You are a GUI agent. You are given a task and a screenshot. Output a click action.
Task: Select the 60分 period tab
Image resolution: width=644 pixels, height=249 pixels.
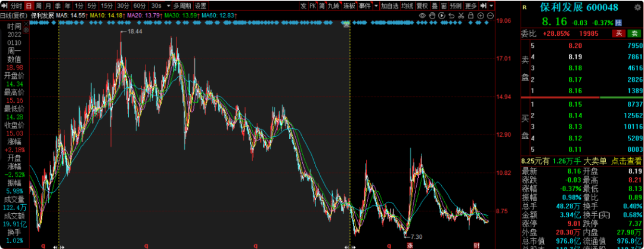tap(140, 6)
